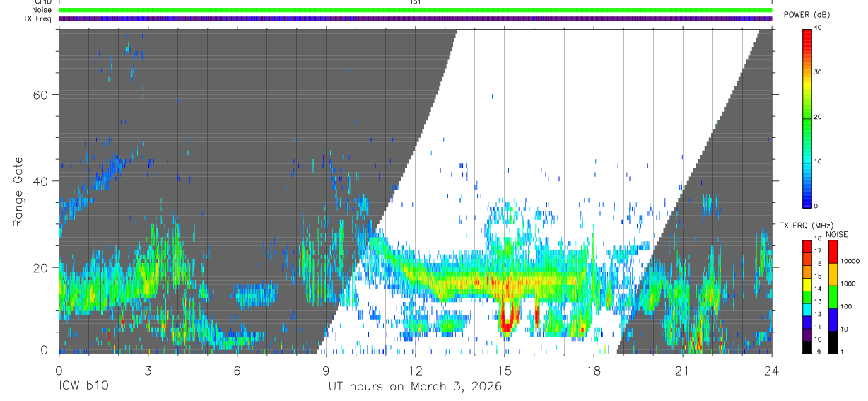Click the '1000' label on the NOISE colorbar
The height and width of the screenshot is (401, 868).
[x=848, y=284]
